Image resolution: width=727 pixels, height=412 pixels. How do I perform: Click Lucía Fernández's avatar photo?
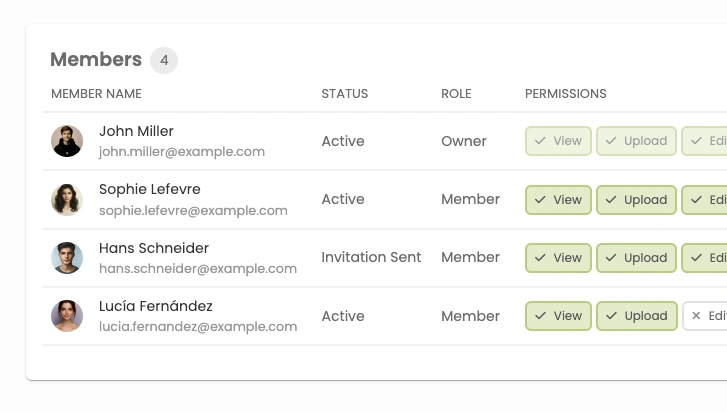67,316
